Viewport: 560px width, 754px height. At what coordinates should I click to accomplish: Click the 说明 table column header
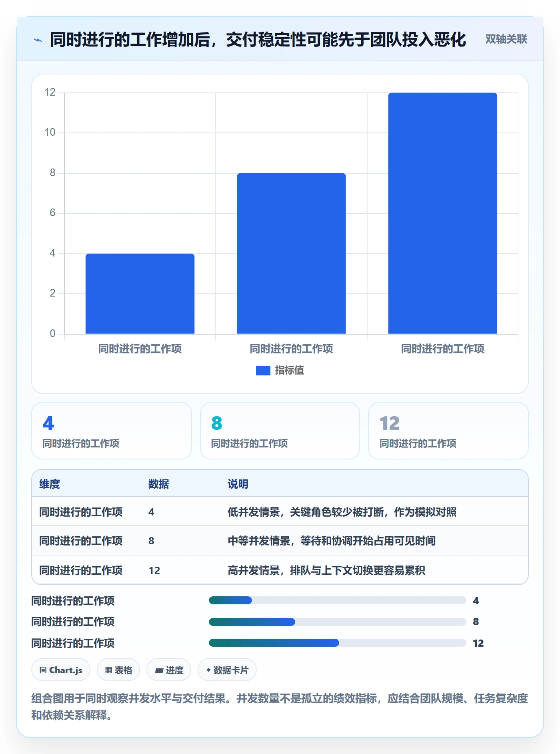click(x=238, y=484)
